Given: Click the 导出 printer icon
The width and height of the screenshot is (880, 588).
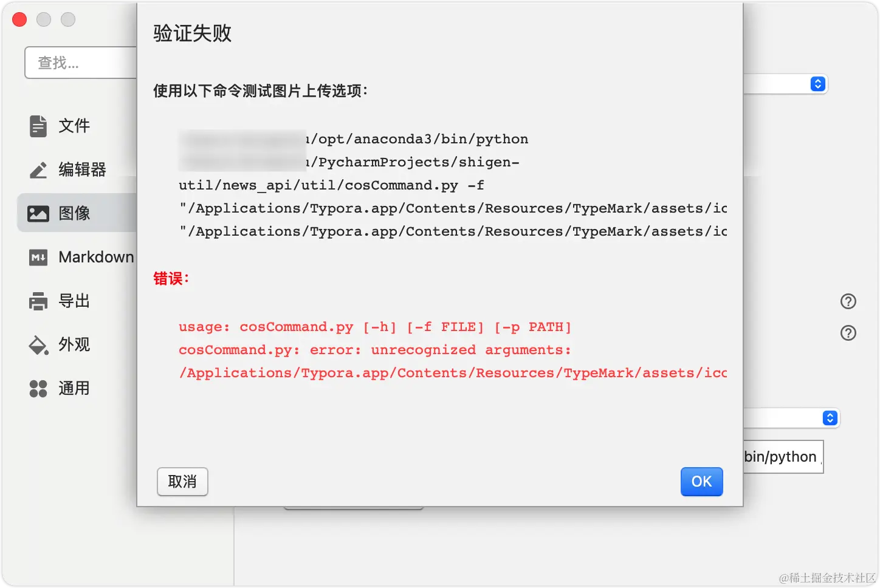Looking at the screenshot, I should (x=38, y=301).
